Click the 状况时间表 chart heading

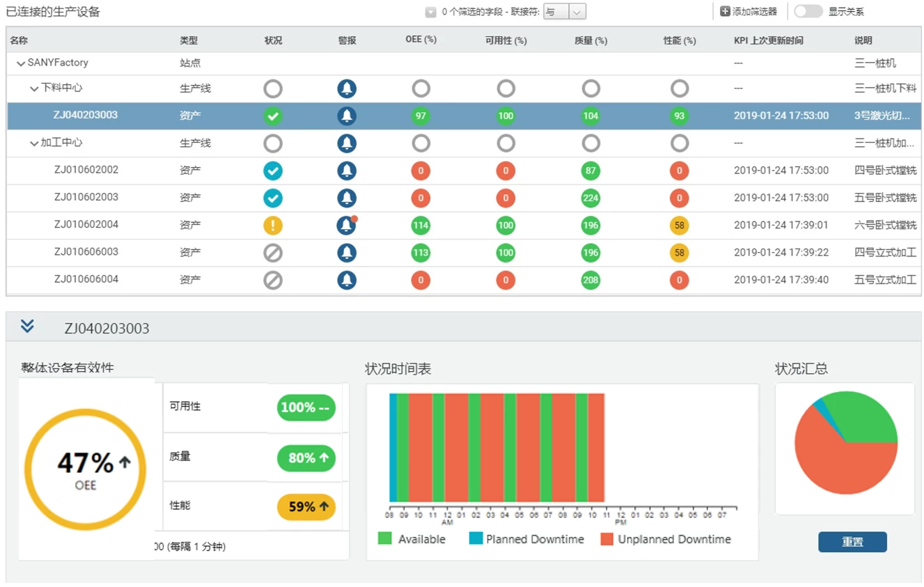398,369
